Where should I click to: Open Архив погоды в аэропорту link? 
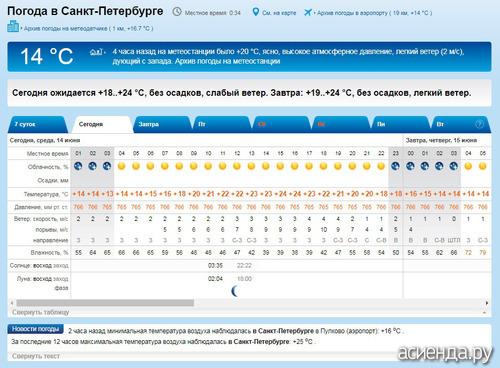pos(374,13)
